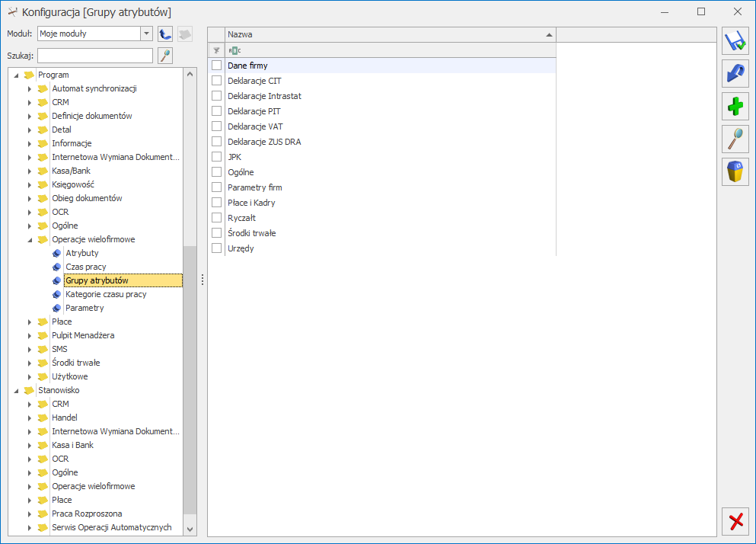Image resolution: width=756 pixels, height=544 pixels.
Task: Expand the Użytkowe node
Action: [x=30, y=376]
